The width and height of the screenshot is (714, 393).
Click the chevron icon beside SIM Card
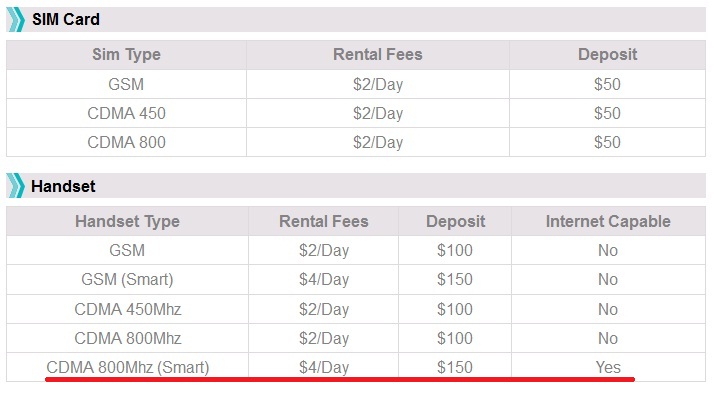16,19
